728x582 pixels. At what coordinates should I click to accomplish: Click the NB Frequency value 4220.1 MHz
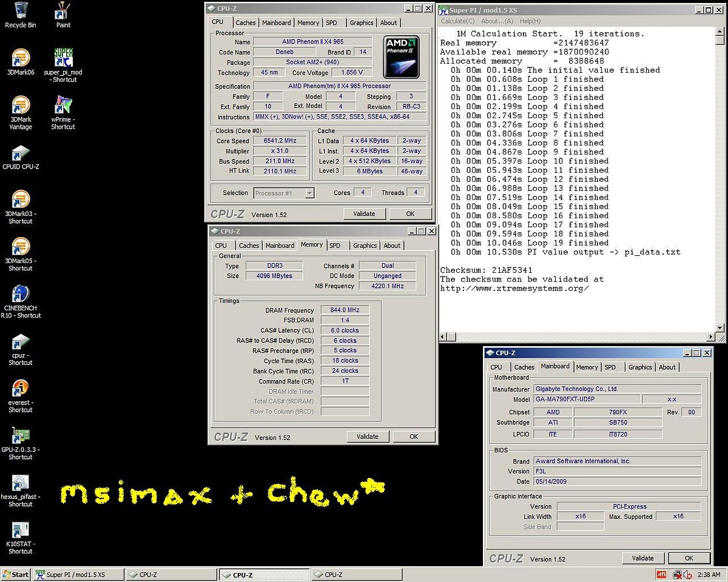387,286
